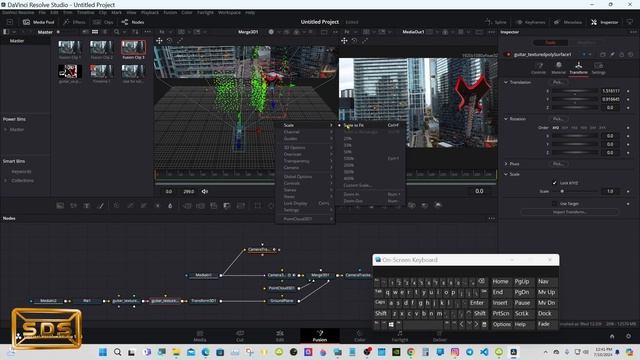Screen dimensions: 640x360
Task: Open the Effects library button
Action: (x=74, y=22)
